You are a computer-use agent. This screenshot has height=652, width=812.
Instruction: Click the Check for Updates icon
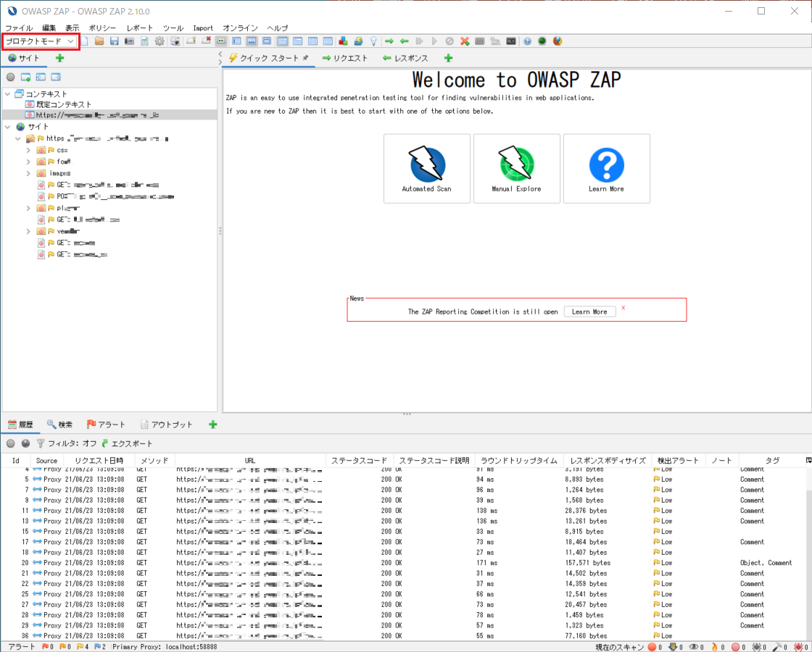[x=358, y=41]
